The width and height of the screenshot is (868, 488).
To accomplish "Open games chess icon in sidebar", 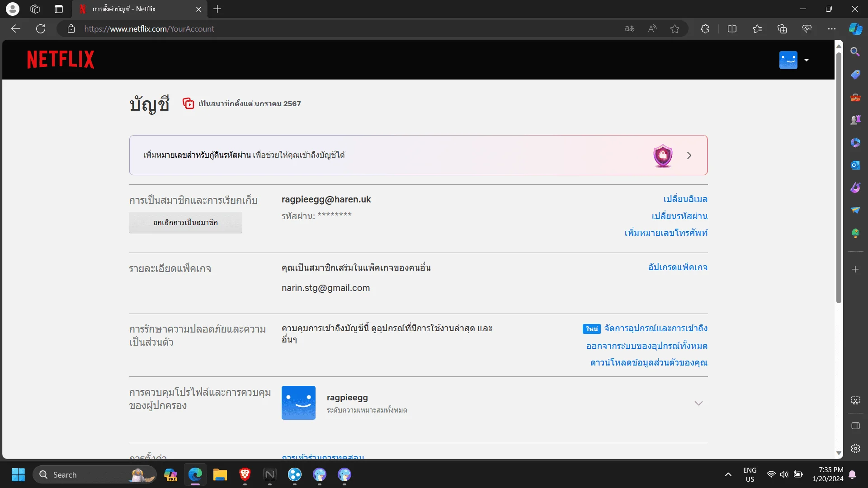I will point(855,120).
